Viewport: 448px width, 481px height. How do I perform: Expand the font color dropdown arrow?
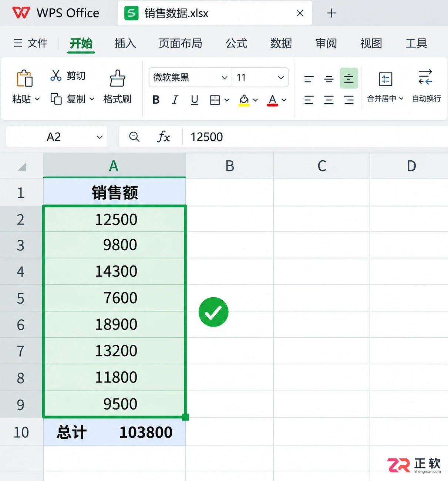pyautogui.click(x=284, y=100)
